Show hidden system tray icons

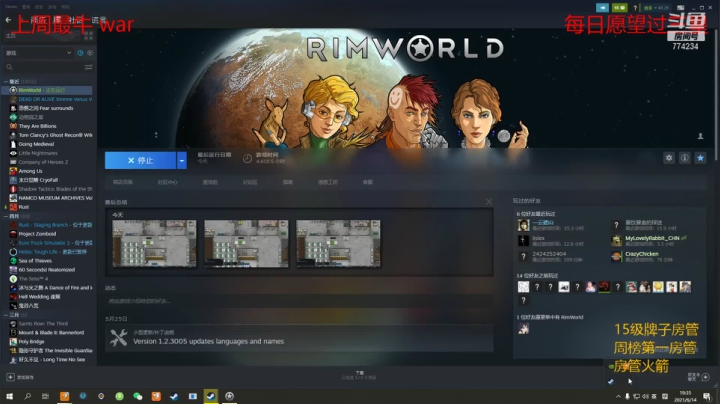tap(618, 397)
